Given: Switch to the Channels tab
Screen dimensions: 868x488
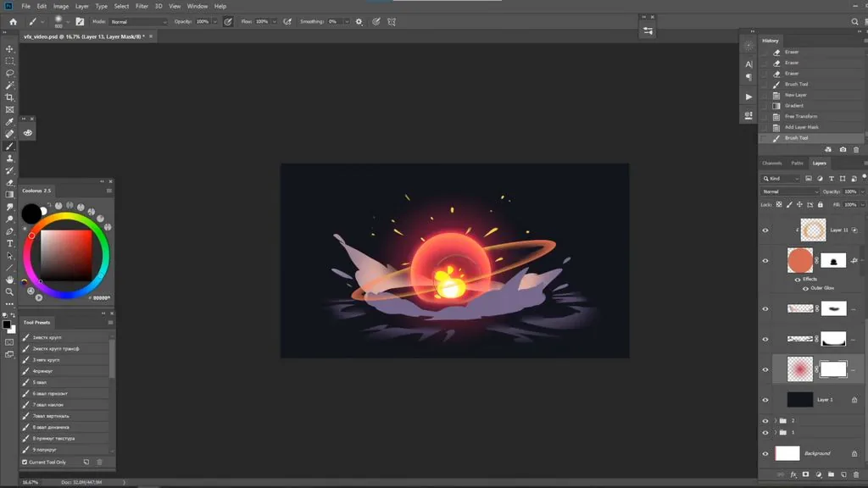Looking at the screenshot, I should pyautogui.click(x=771, y=164).
